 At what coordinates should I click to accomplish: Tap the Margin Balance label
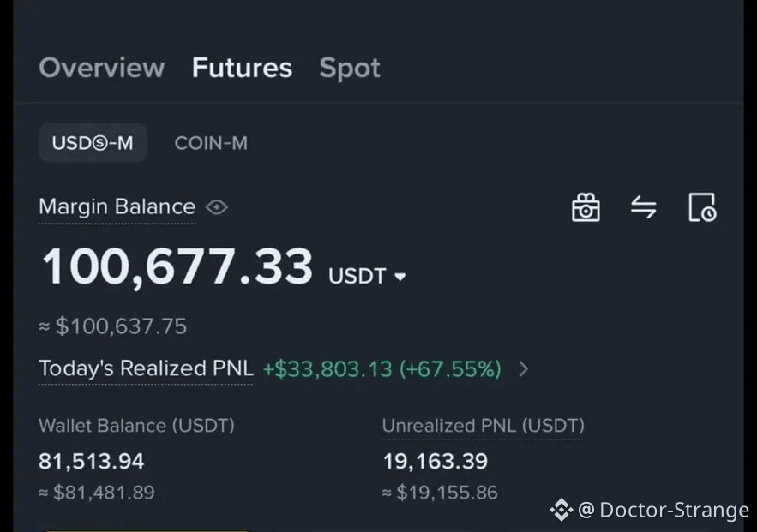tap(117, 207)
